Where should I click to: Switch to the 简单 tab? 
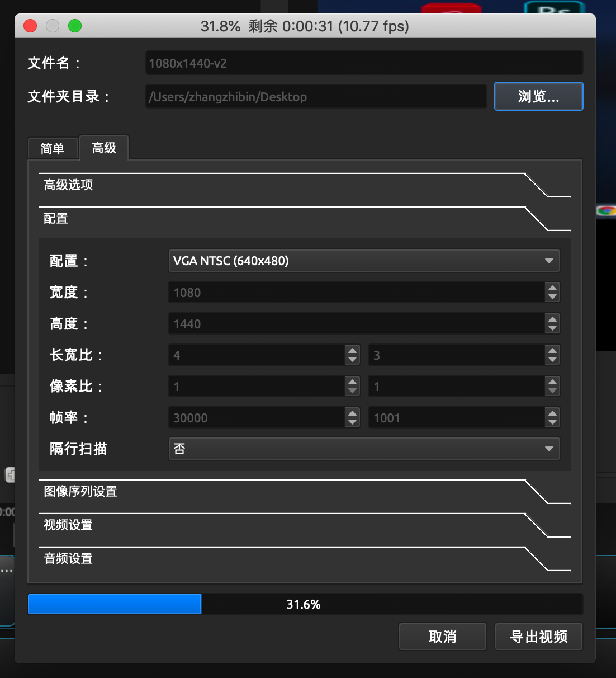click(x=53, y=148)
